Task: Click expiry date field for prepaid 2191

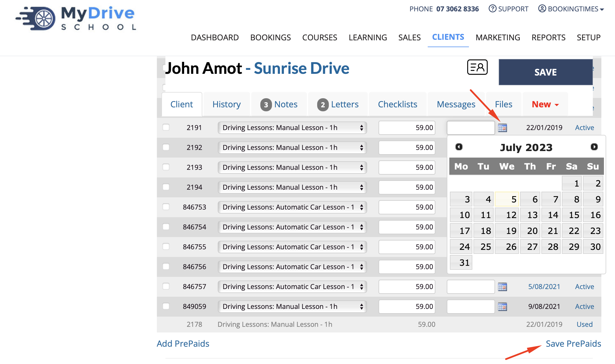Action: click(x=471, y=128)
